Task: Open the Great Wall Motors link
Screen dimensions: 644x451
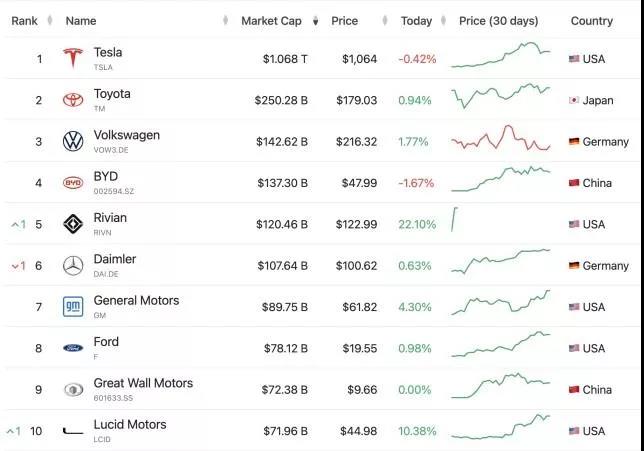Action: pos(143,383)
